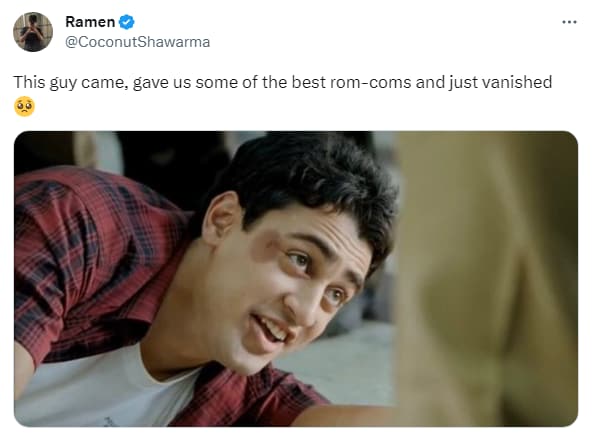Image resolution: width=595 pixels, height=434 pixels.
Task: Click 'This guy came' at tweet start
Action: tap(71, 82)
